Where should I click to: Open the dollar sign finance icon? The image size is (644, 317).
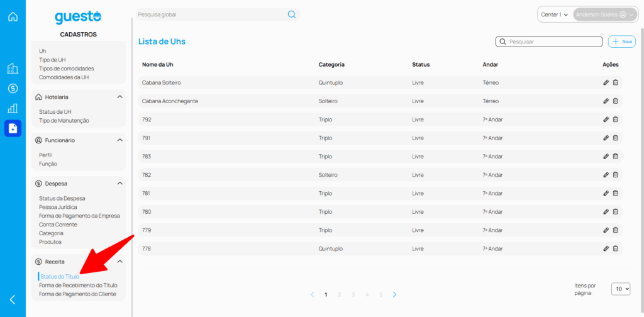tap(13, 89)
